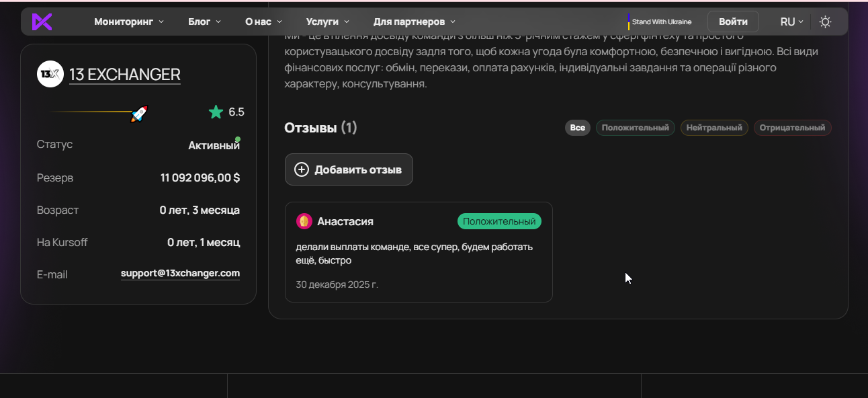Click Анастасия's reviewer avatar
868x398 pixels.
pos(304,221)
